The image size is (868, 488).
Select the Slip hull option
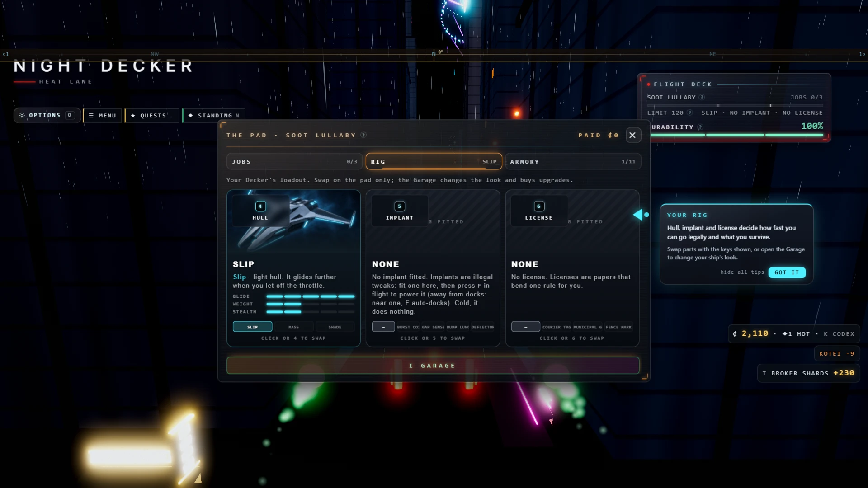252,327
